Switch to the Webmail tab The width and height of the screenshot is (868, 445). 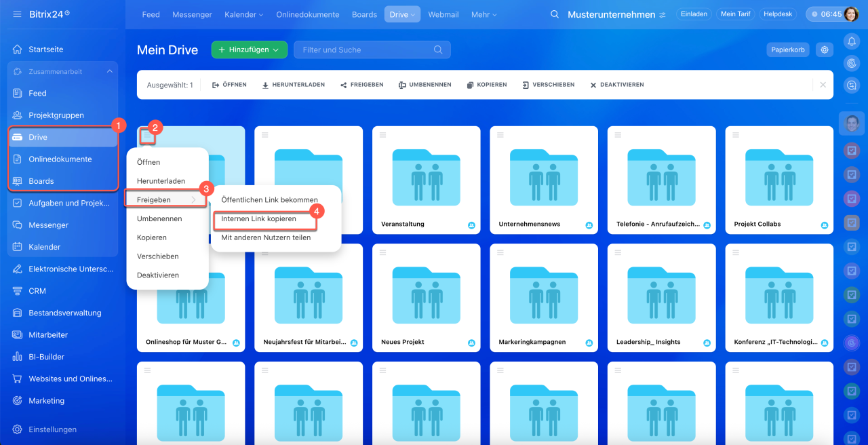pos(443,14)
